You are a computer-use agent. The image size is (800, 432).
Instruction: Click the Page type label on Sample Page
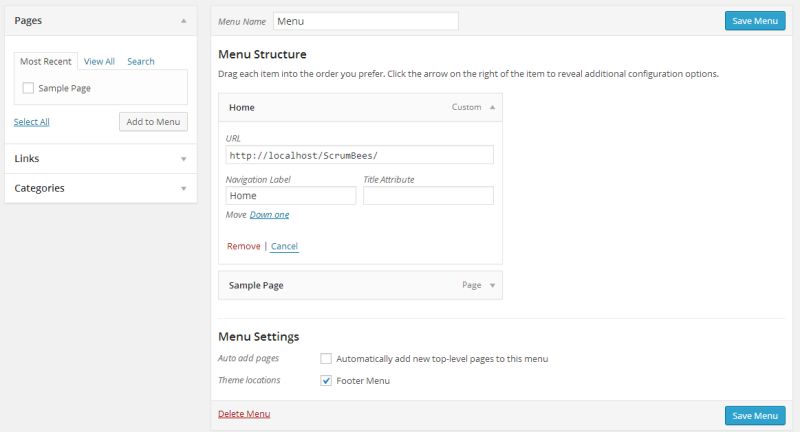[472, 285]
